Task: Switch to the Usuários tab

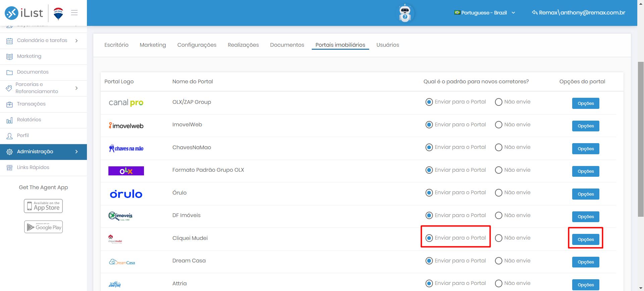Action: [388, 45]
